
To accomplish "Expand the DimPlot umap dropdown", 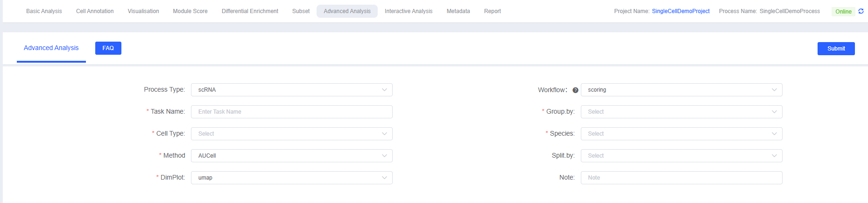I will coord(291,178).
